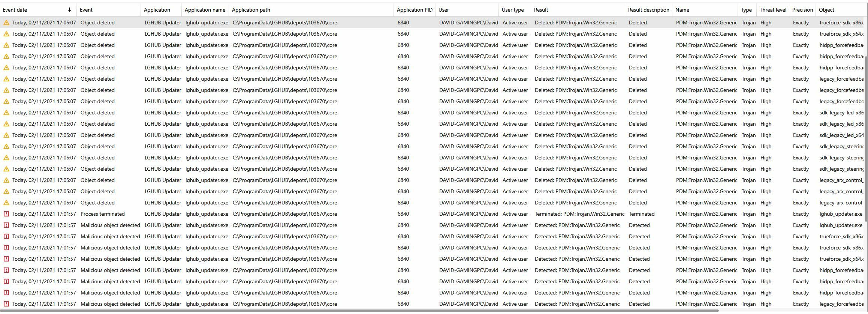The height and width of the screenshot is (314, 868).
Task: Click PID 6840 in Process terminated row
Action: click(x=403, y=214)
